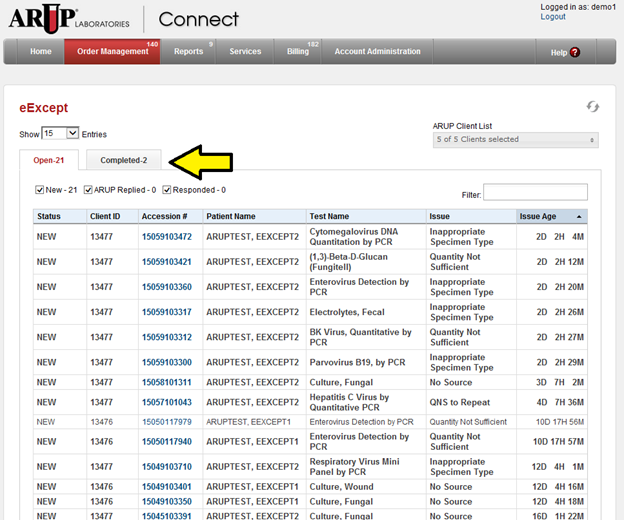The image size is (624, 520).
Task: Open Account Administration menu
Action: 377,51
